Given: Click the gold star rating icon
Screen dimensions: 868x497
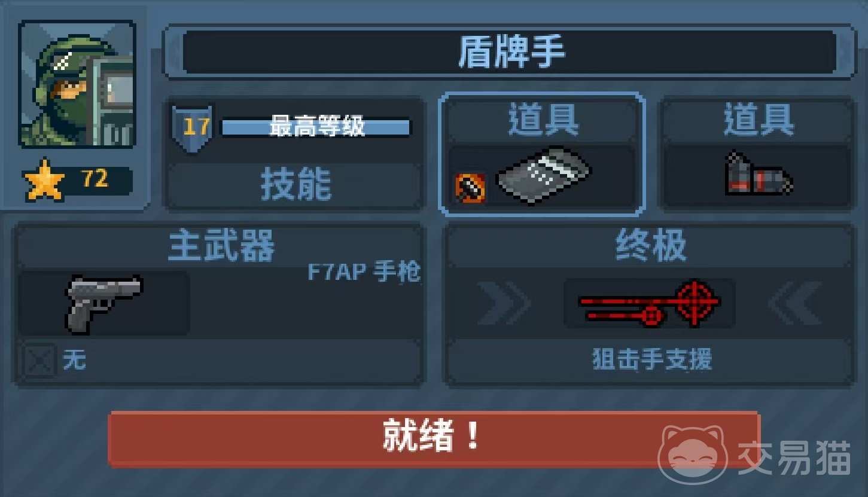Looking at the screenshot, I should pyautogui.click(x=44, y=179).
